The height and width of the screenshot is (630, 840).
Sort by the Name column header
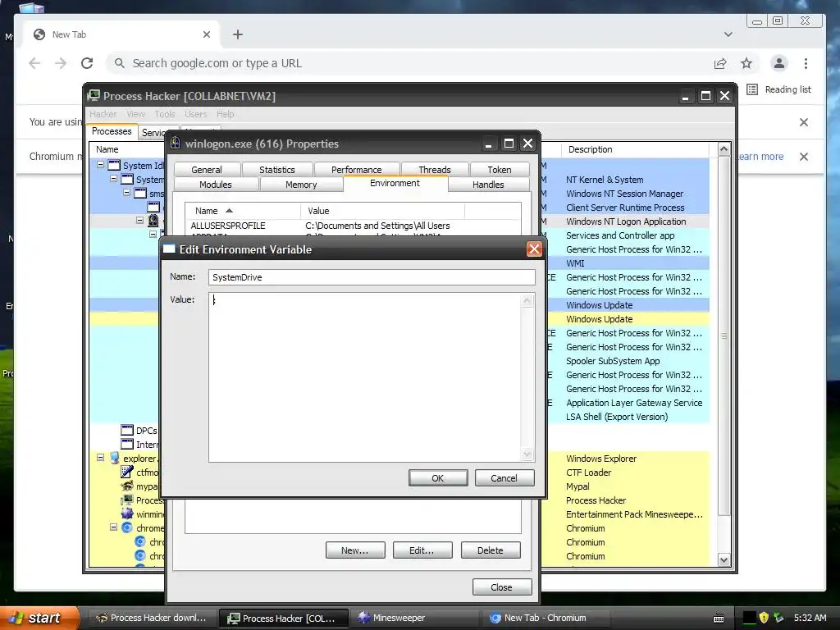[242, 211]
